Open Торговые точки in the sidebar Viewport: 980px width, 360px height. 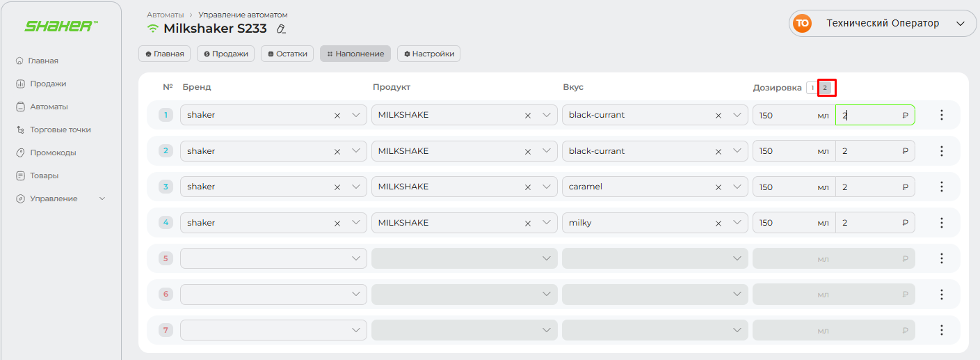[x=60, y=130]
